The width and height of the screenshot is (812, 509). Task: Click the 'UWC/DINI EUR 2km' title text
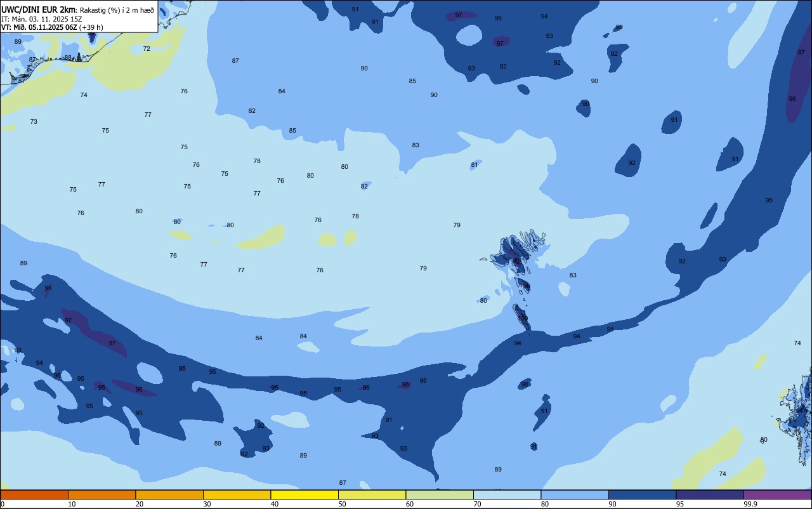pos(39,10)
